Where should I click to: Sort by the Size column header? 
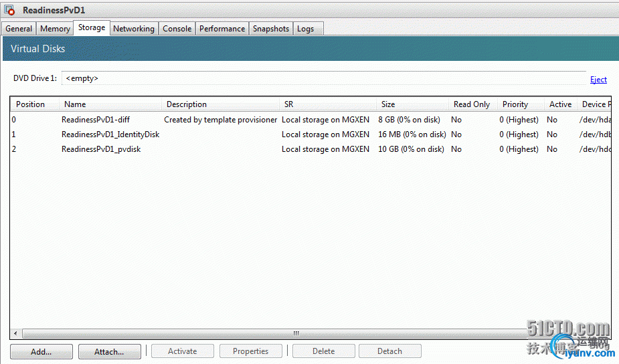pyautogui.click(x=412, y=104)
